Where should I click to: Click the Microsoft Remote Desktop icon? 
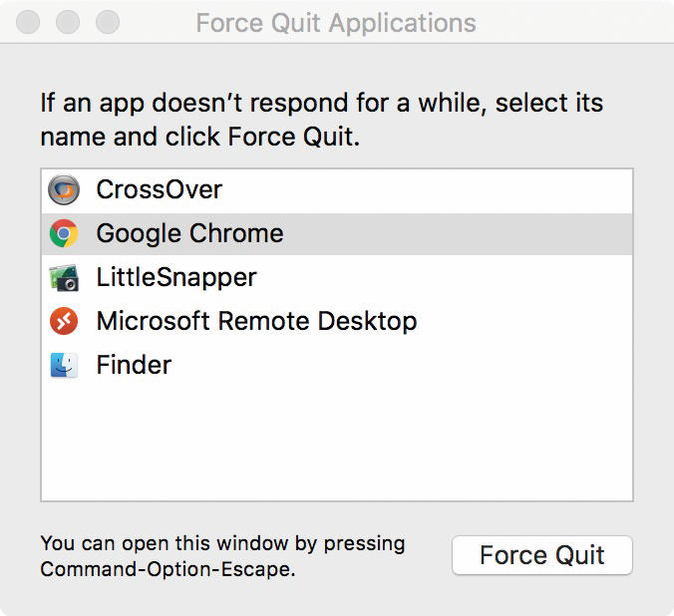pos(64,321)
